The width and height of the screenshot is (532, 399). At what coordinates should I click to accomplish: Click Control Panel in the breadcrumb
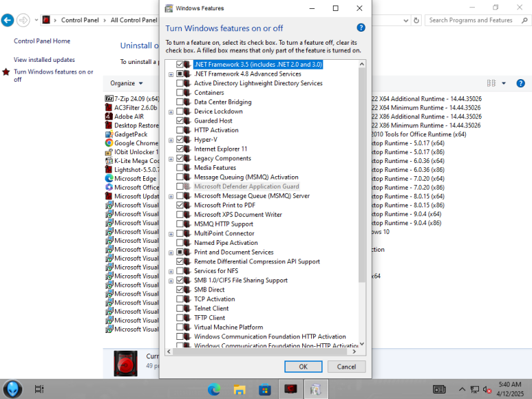80,21
